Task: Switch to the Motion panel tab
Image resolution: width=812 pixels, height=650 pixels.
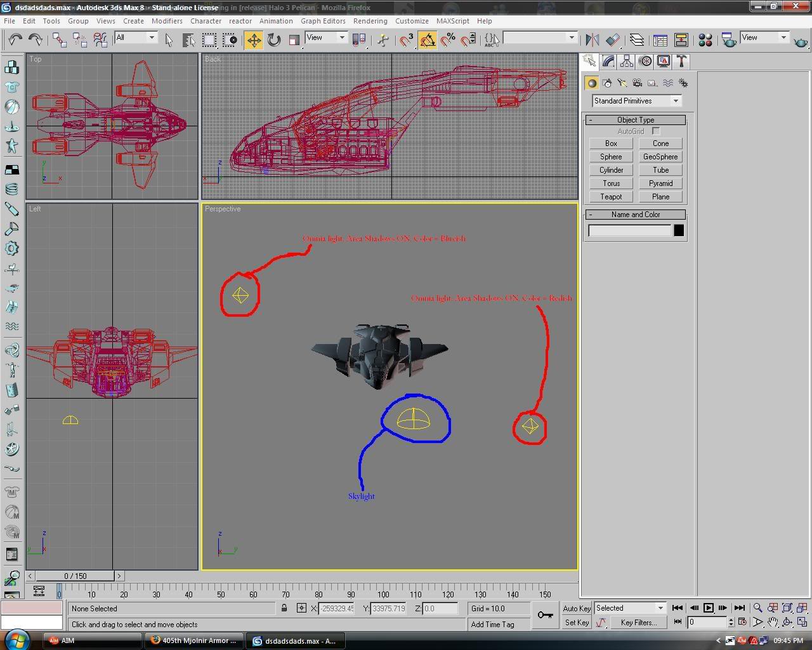Action: point(645,62)
